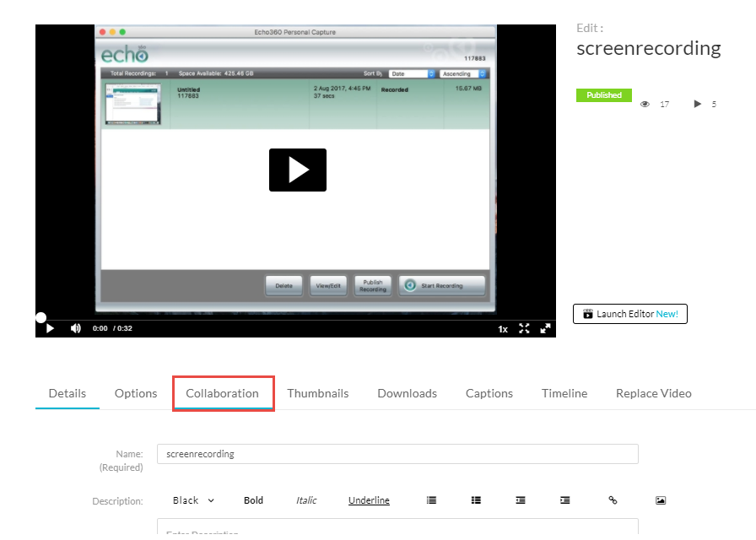
Task: Open the Captions tab
Action: [x=489, y=393]
